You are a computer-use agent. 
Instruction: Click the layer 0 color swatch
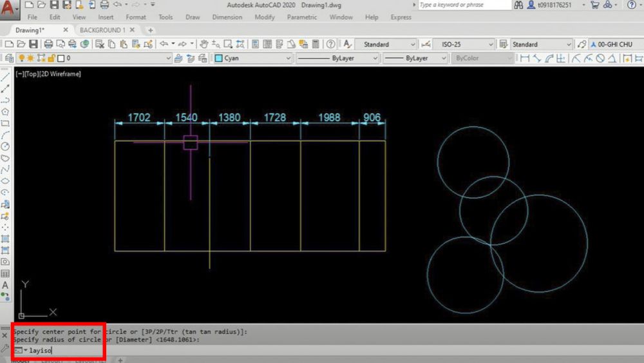click(x=61, y=59)
